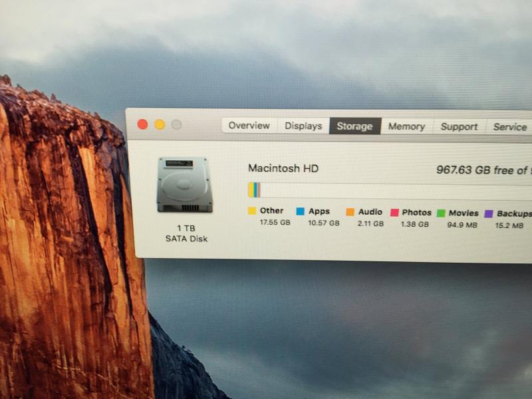Select the Storage tab
532x399 pixels.
click(355, 126)
